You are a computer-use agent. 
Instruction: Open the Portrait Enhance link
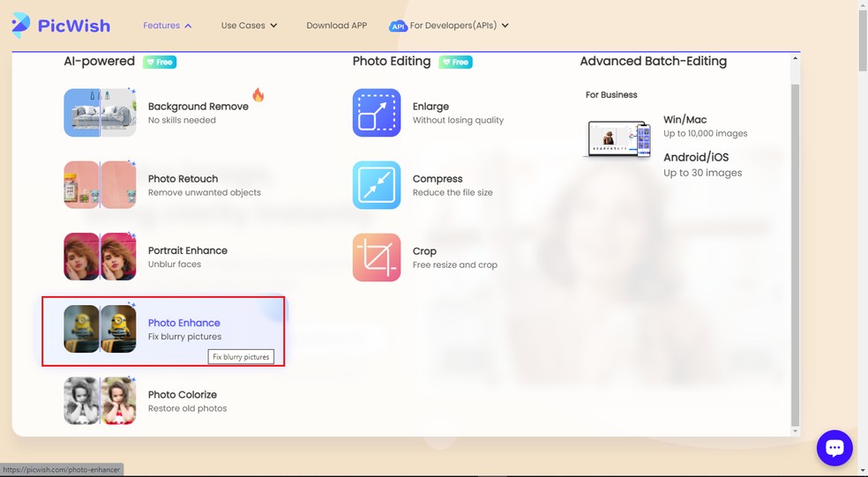click(x=188, y=250)
